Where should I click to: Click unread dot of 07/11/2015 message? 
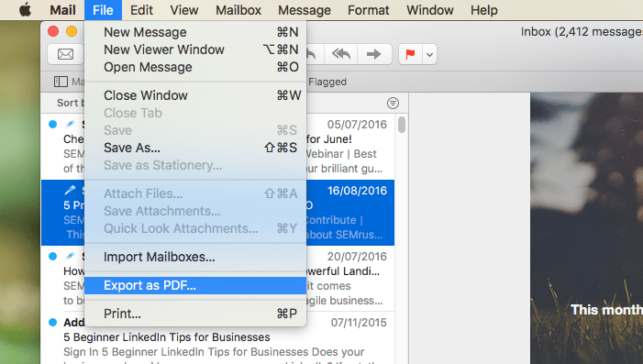pyautogui.click(x=52, y=322)
